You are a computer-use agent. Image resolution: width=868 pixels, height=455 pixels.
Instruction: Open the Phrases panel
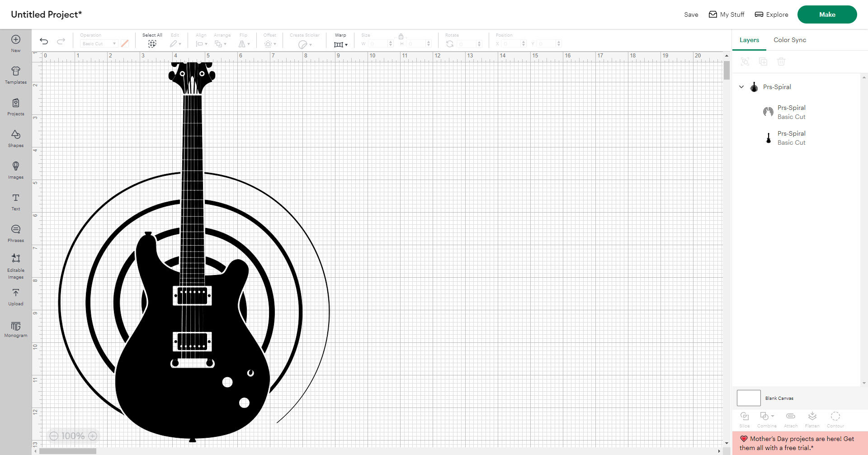click(15, 232)
